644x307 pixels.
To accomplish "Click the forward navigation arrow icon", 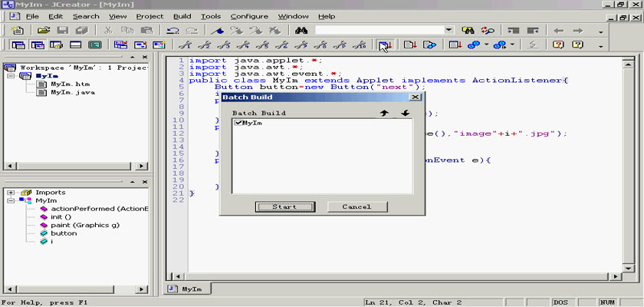I will pos(578,31).
